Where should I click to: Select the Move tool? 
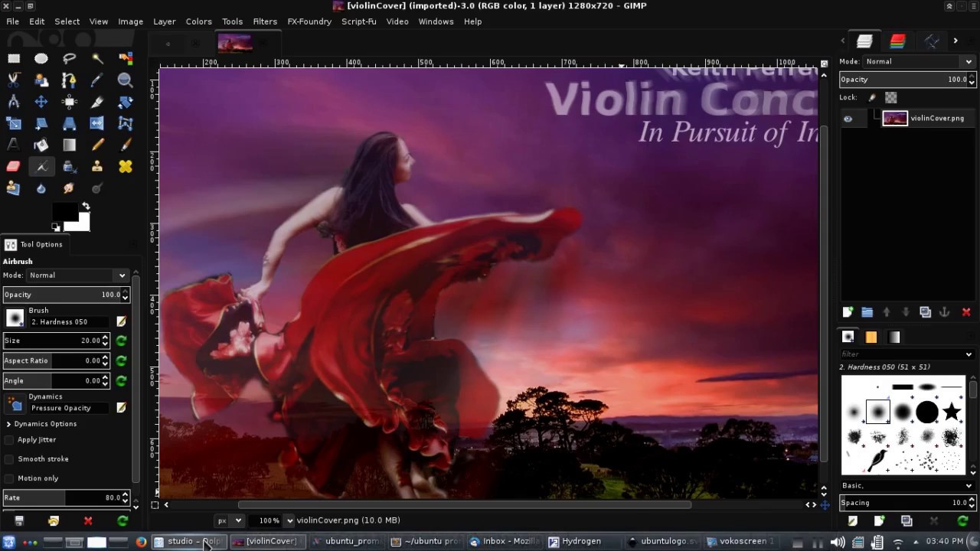41,101
